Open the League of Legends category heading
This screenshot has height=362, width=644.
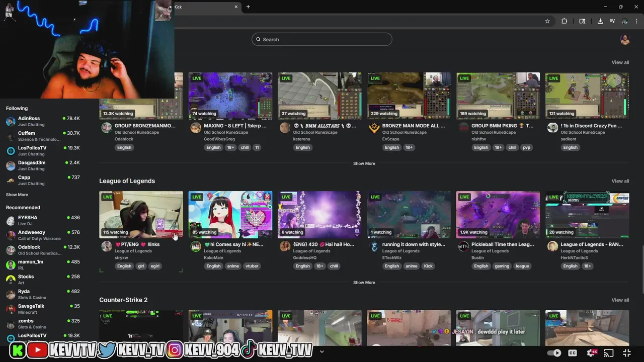pyautogui.click(x=127, y=181)
